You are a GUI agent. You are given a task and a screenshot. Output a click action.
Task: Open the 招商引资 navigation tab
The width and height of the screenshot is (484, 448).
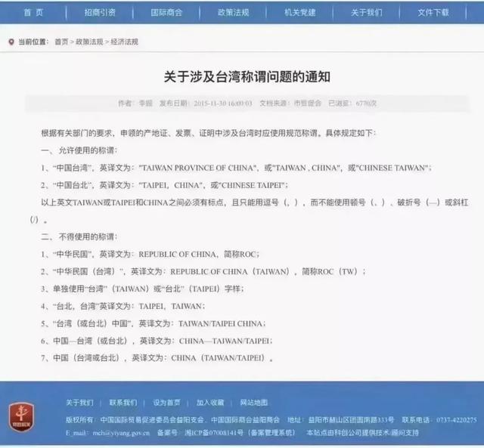pyautogui.click(x=100, y=13)
